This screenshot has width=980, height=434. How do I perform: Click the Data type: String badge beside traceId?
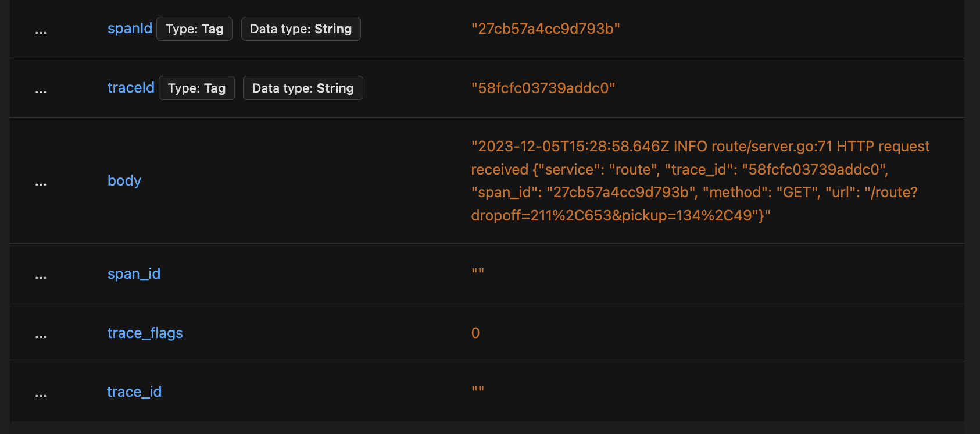[x=303, y=88]
